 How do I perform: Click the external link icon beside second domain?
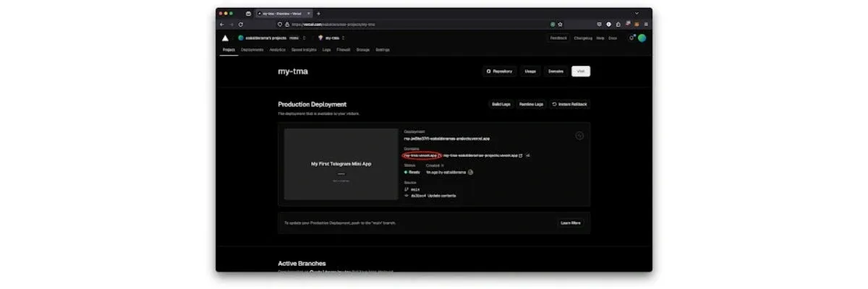(521, 155)
